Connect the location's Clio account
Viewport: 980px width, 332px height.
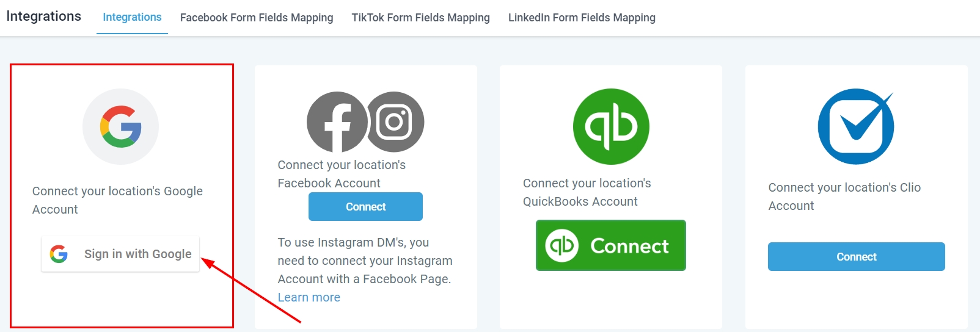856,257
